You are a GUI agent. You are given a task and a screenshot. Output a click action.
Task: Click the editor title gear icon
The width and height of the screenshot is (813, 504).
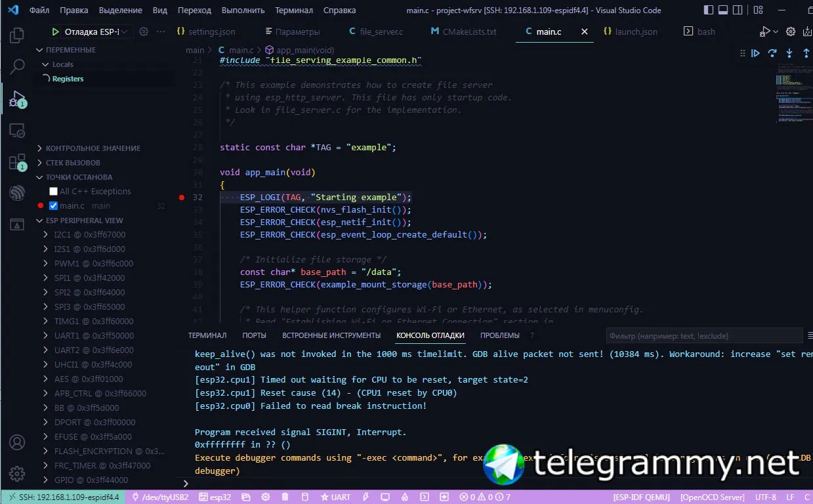tap(791, 31)
